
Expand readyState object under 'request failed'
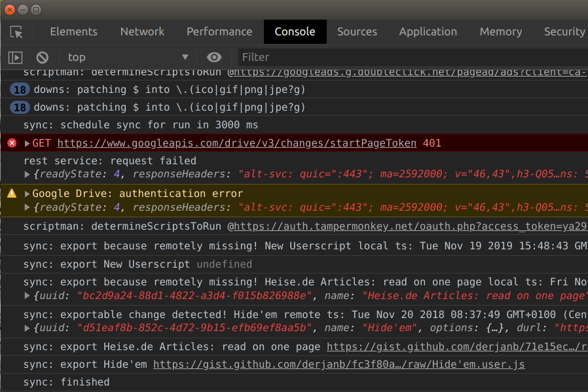point(27,174)
